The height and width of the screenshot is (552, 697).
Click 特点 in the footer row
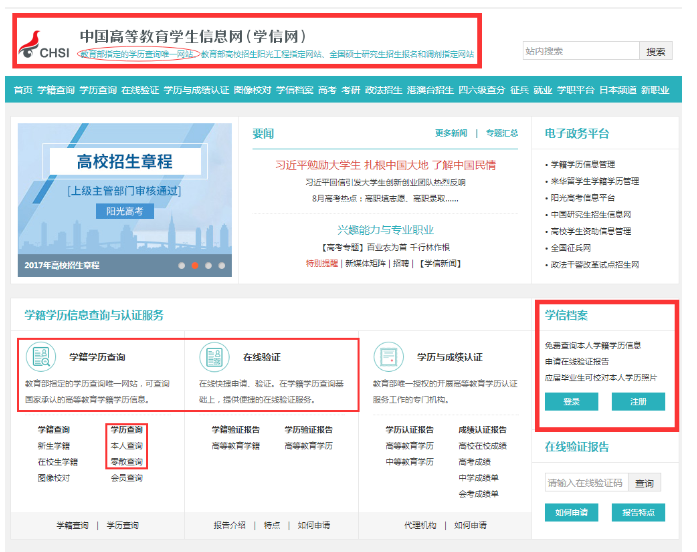(x=272, y=525)
